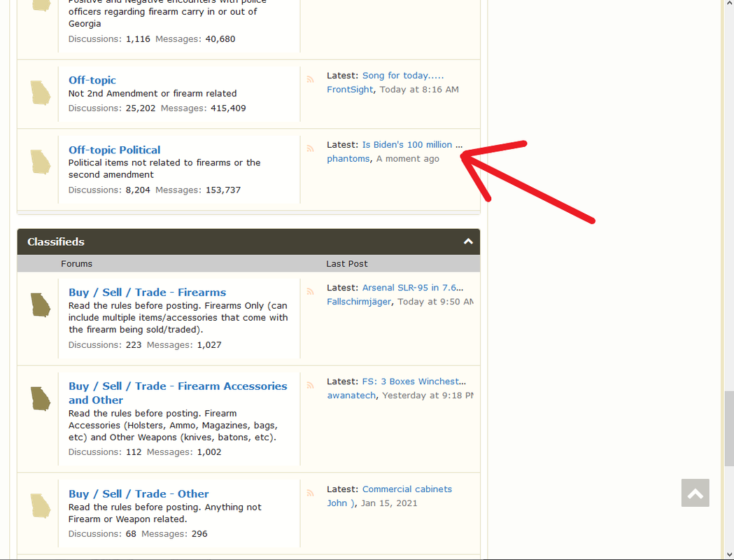Viewport: 734px width, 560px height.
Task: Click Georgia icon beside Buy/Sell/Trade Other
Action: [41, 506]
